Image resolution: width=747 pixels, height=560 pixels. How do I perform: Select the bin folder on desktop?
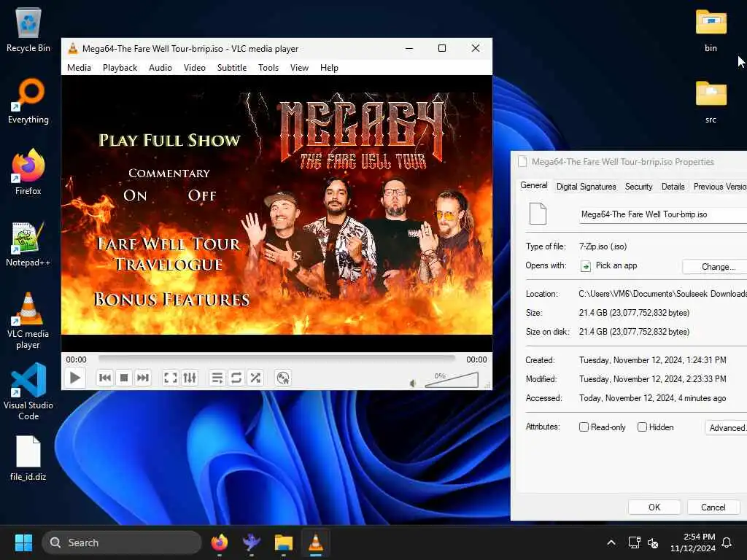(711, 31)
